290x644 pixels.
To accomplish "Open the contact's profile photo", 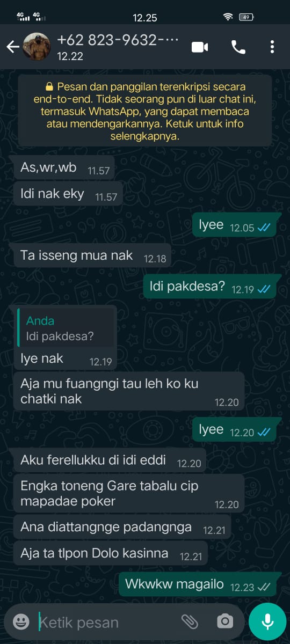I will tap(37, 47).
